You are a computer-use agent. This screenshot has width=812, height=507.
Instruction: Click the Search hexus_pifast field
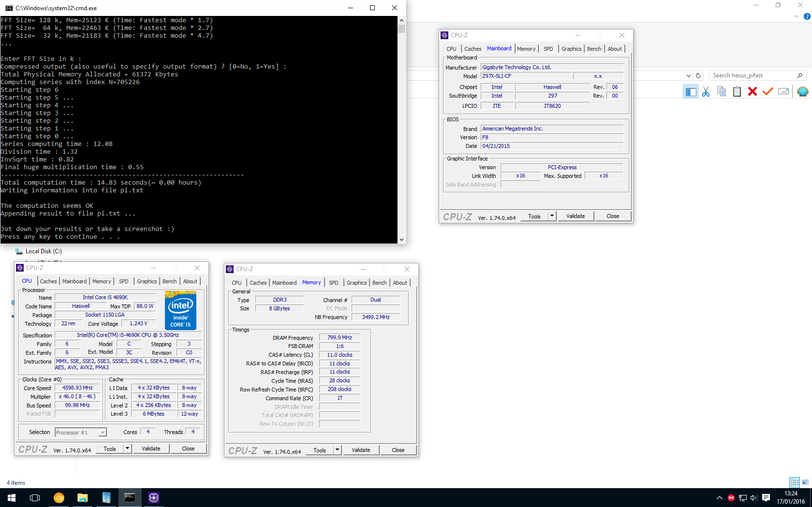click(x=753, y=75)
